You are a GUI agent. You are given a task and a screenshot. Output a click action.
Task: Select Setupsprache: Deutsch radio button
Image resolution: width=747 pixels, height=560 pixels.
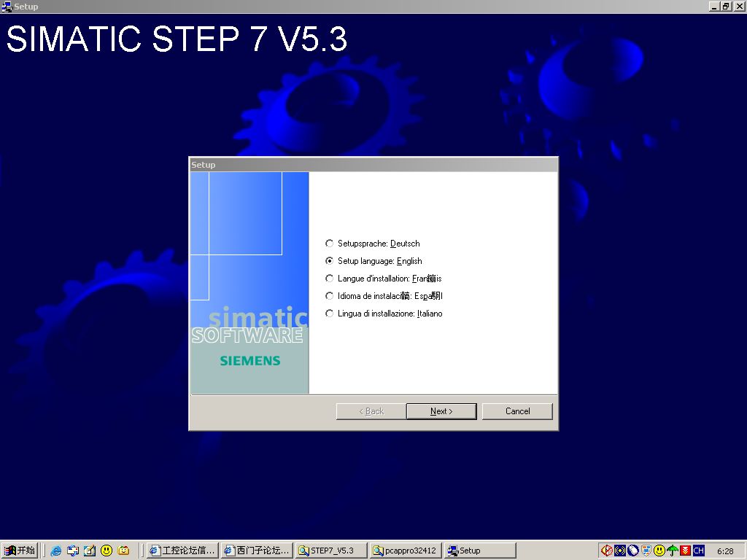pos(329,244)
